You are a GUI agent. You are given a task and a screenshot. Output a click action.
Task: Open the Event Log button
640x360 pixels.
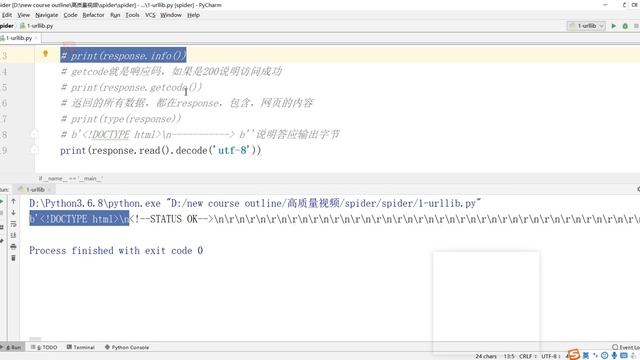click(626, 347)
